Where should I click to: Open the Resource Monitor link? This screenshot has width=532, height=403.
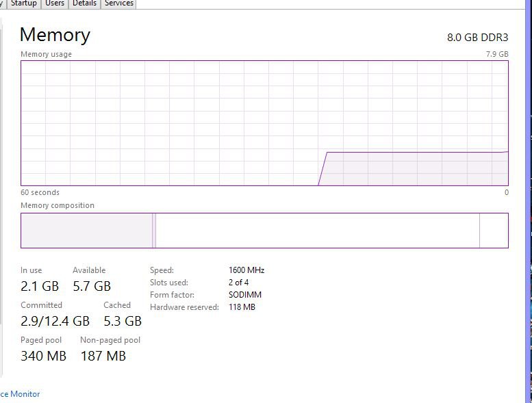(x=20, y=394)
